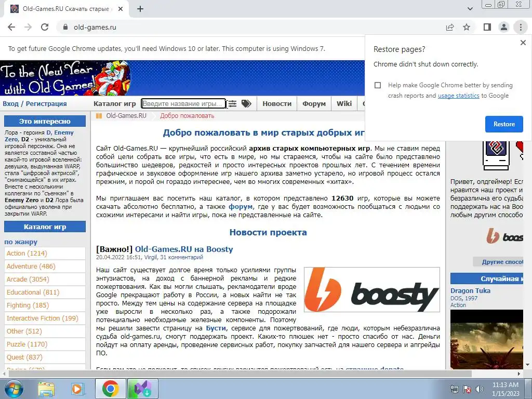Open the taskbar clock and date
Viewport: 532px width, 399px height.
(506, 389)
